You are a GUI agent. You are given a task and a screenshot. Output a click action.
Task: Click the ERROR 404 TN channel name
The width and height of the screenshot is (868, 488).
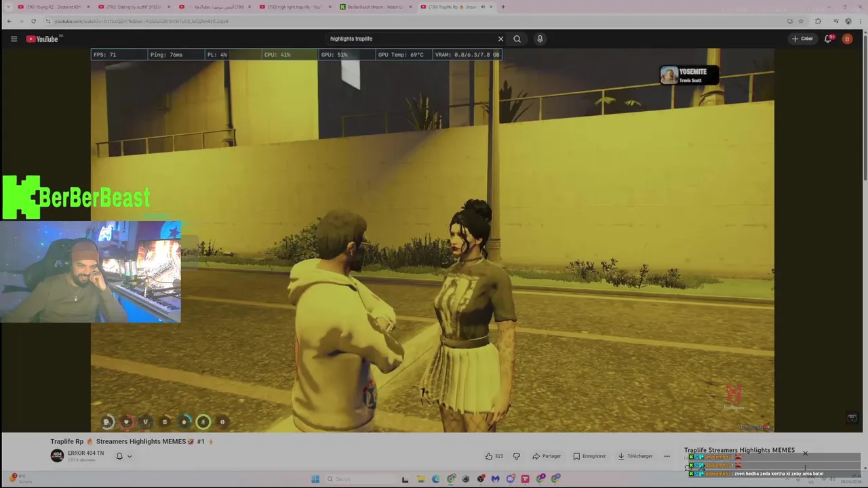point(85,453)
